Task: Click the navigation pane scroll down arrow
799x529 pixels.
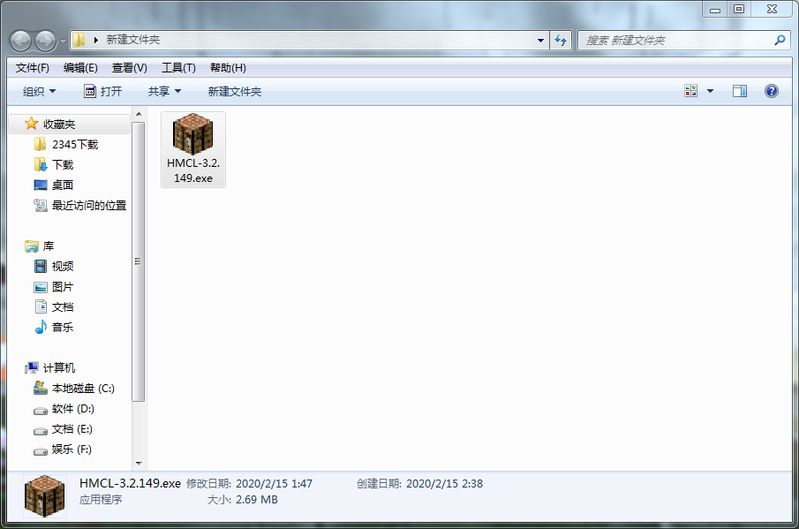Action: (139, 463)
